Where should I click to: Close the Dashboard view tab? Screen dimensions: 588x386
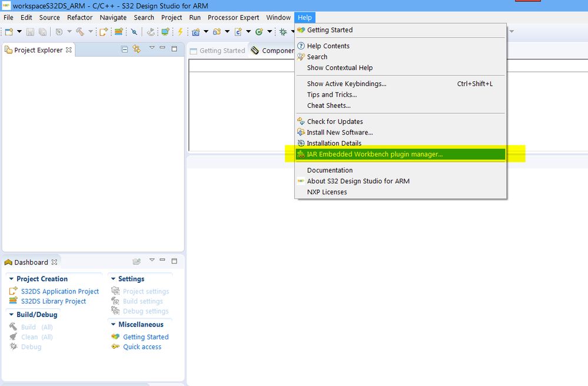54,262
